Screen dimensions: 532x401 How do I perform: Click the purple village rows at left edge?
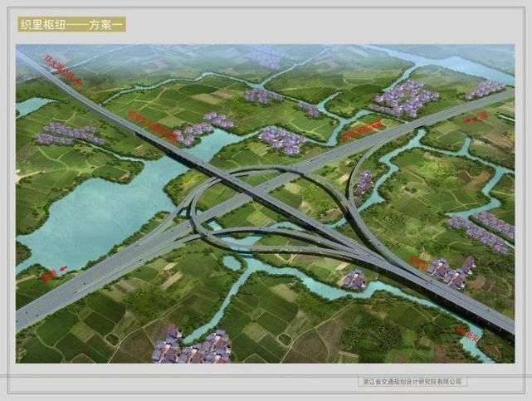(x=68, y=134)
